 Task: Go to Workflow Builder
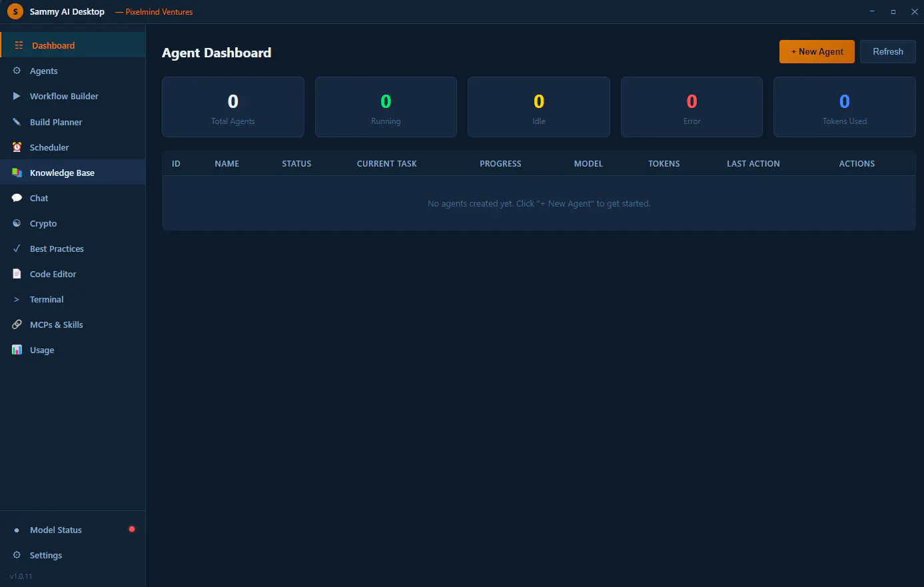tap(73, 96)
